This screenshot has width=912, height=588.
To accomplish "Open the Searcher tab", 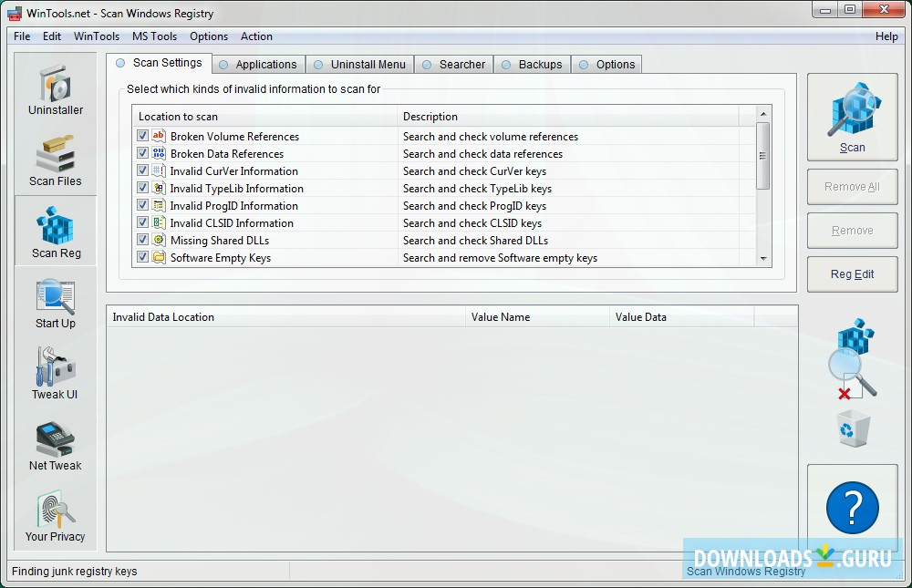I will (453, 64).
